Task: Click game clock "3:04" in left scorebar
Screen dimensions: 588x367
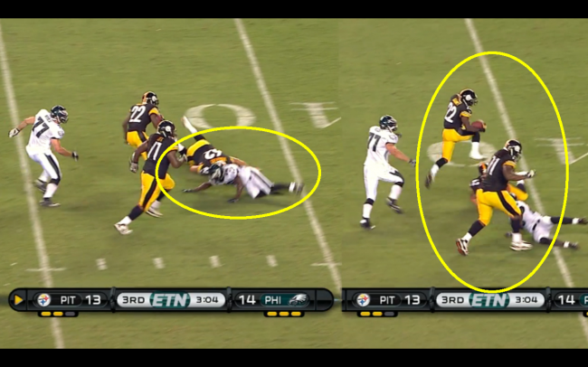Action: pyautogui.click(x=207, y=300)
